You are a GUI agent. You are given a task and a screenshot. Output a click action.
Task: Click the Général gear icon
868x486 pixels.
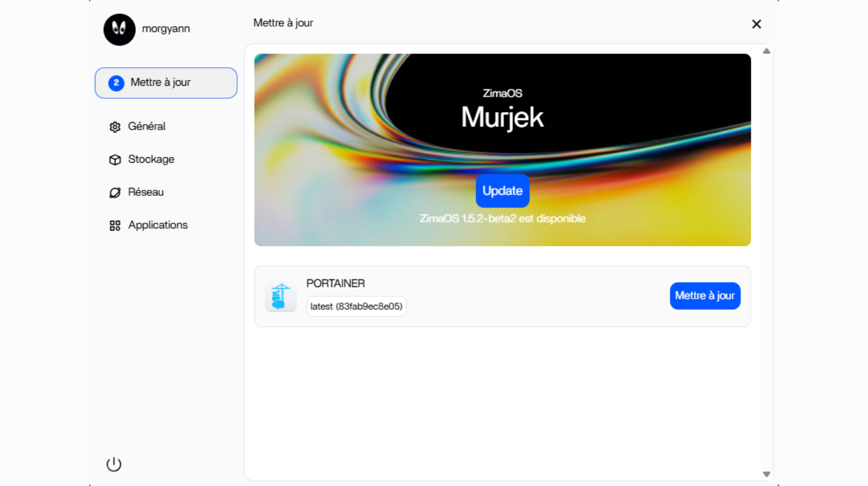[x=115, y=127]
